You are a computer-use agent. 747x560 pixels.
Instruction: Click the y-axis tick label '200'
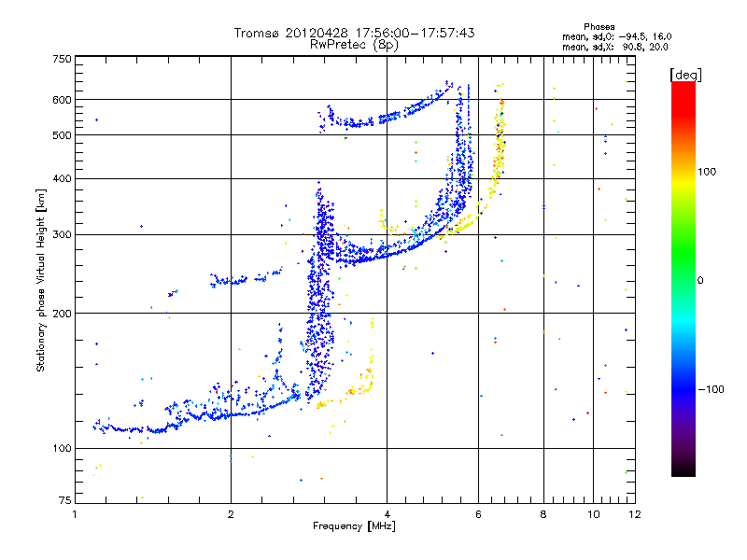[62, 314]
